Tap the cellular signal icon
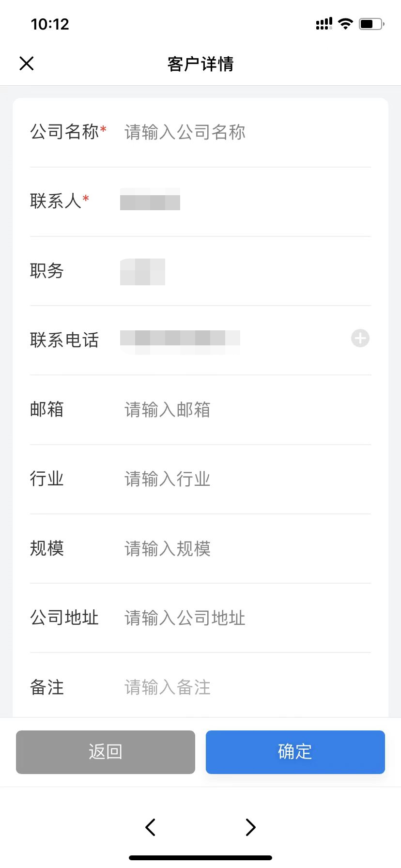This screenshot has width=401, height=868. [x=324, y=24]
